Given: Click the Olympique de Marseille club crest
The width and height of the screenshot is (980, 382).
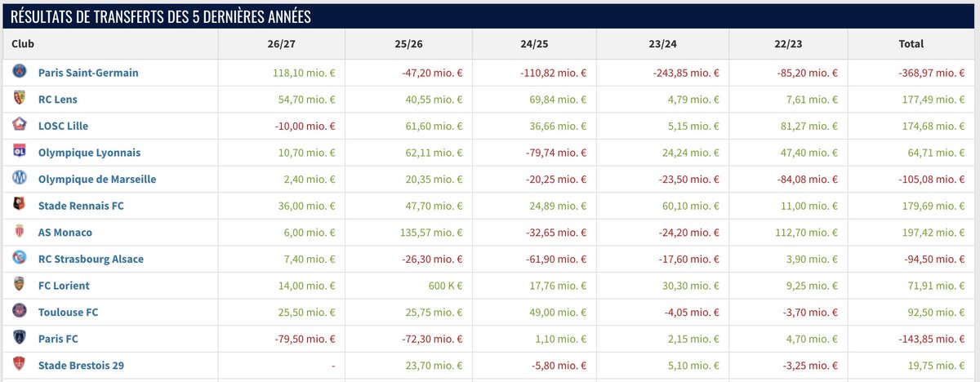Looking at the screenshot, I should pyautogui.click(x=20, y=179).
